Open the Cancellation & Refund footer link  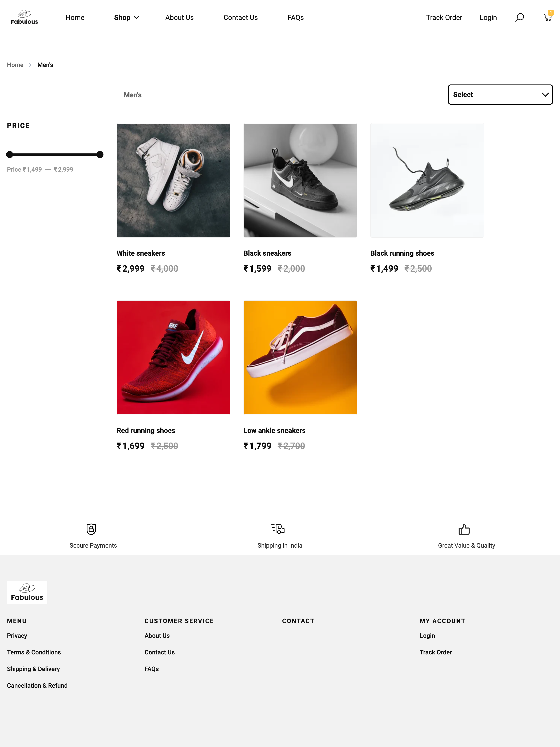(x=37, y=685)
